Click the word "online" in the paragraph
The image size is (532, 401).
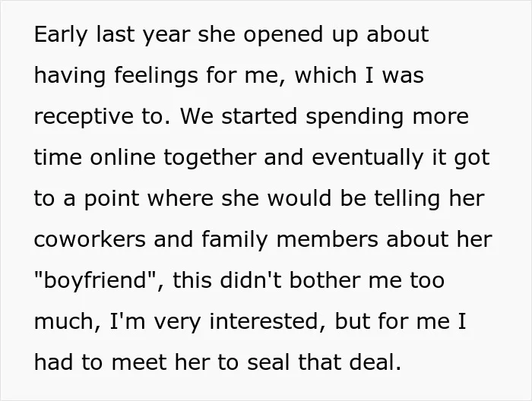123,158
